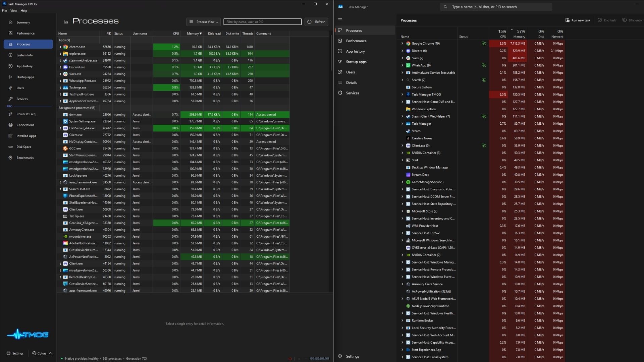Click End task in Windows Task Manager
This screenshot has width=644, height=362.
coord(607,20)
